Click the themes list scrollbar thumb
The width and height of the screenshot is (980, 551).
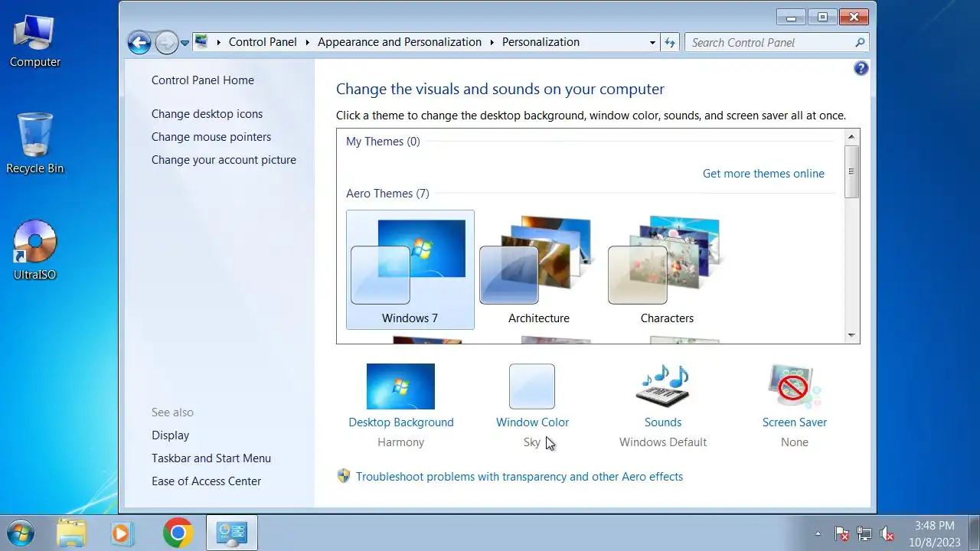pos(851,171)
